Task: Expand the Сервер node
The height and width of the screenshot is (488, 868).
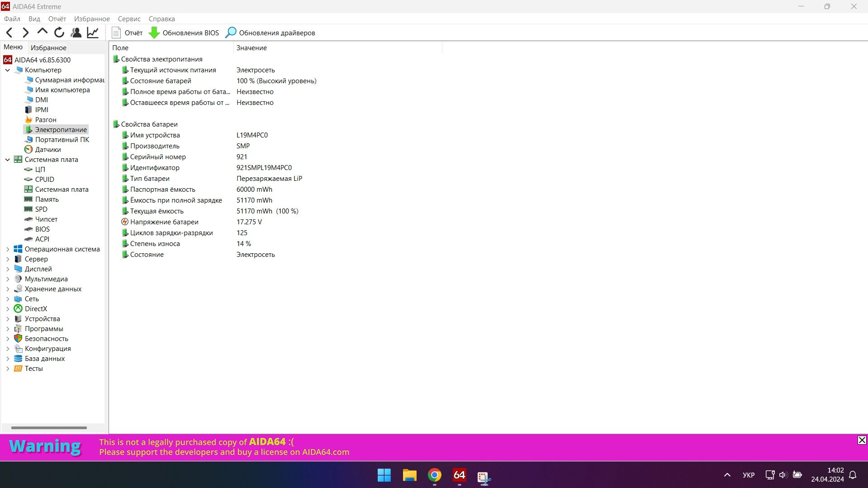Action: (x=8, y=259)
